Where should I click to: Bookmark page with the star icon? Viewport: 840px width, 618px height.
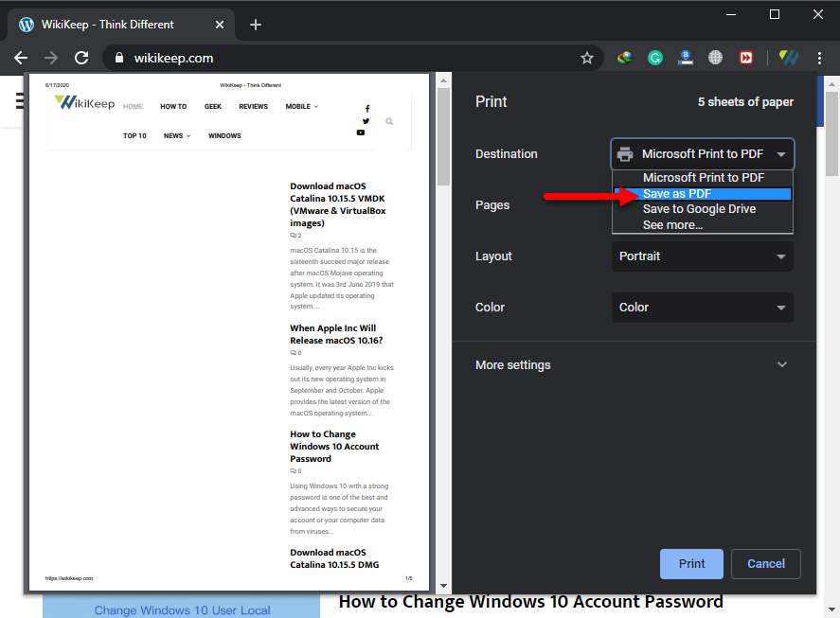pos(587,58)
